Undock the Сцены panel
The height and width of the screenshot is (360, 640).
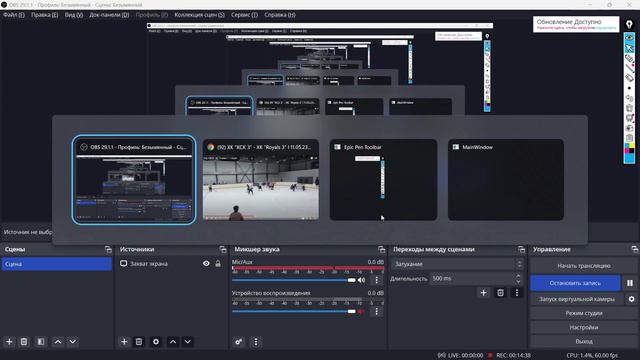coord(108,249)
